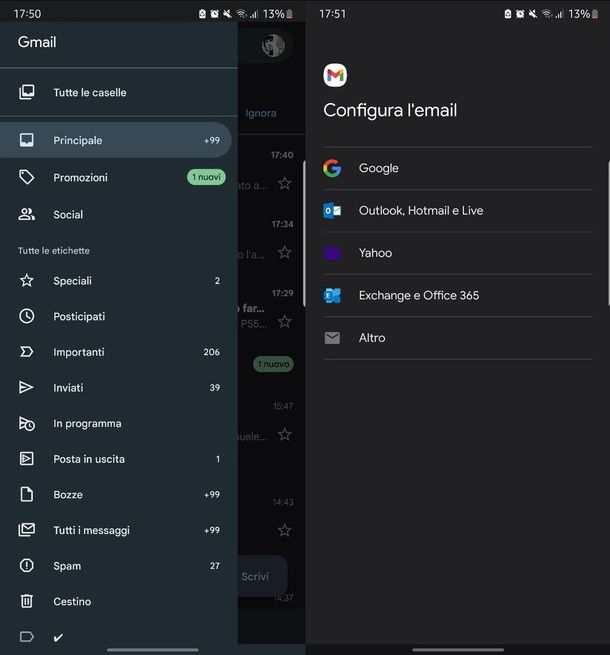Open the Posticipati clock icon
This screenshot has width=610, height=655.
(x=27, y=316)
